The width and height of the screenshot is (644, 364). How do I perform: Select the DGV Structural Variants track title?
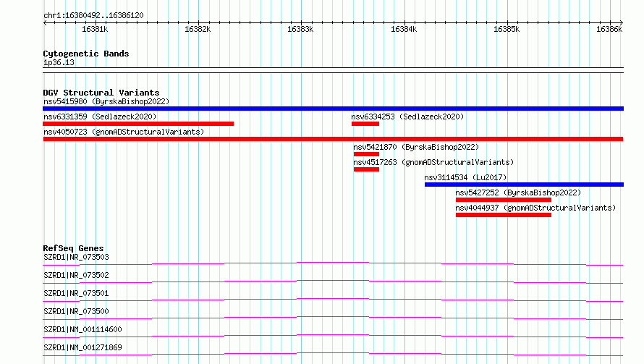click(x=101, y=93)
